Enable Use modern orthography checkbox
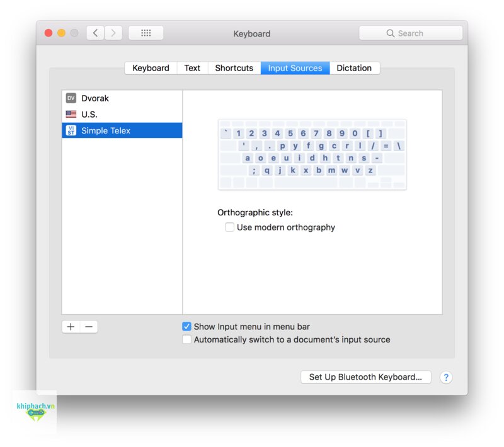 (x=229, y=227)
